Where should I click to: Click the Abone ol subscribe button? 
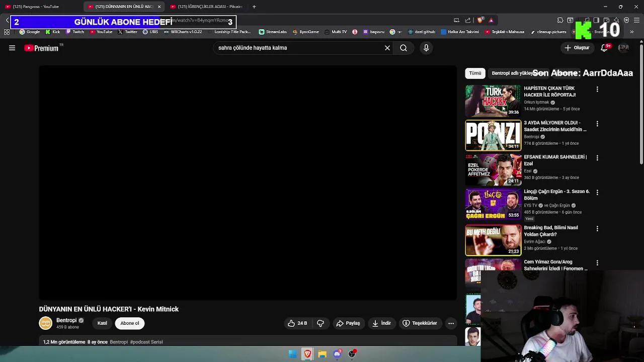(x=130, y=323)
